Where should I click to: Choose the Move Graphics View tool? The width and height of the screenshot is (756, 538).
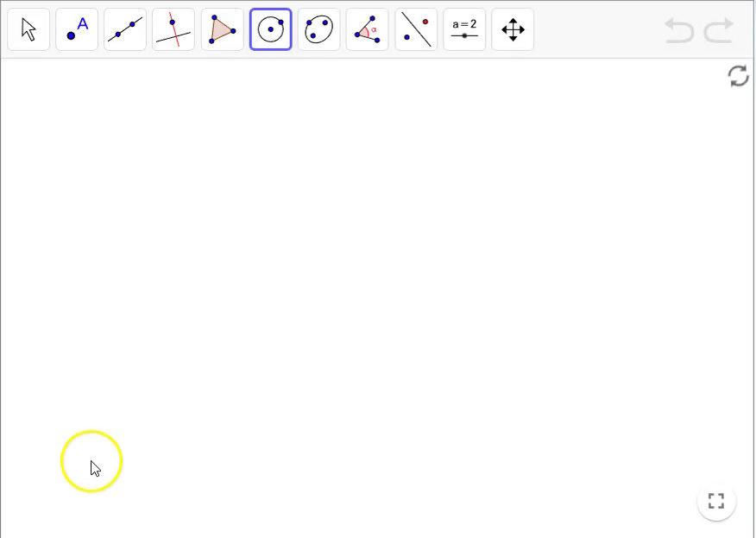[513, 29]
